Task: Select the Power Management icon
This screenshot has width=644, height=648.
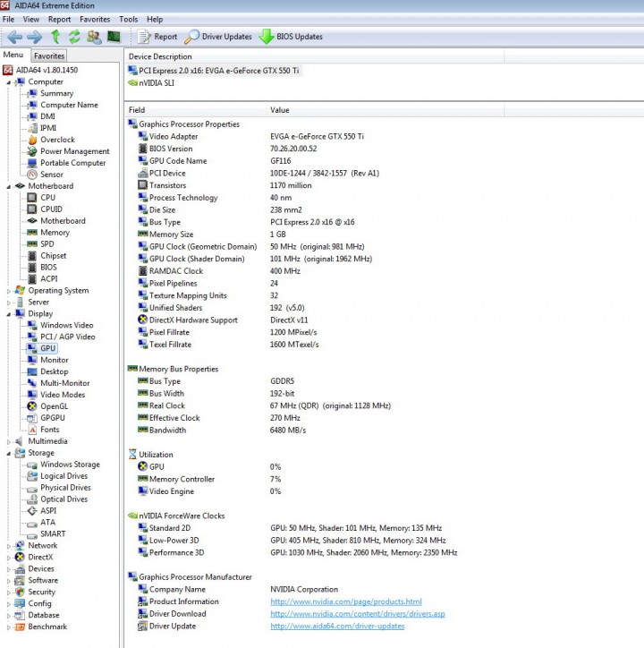Action: (x=32, y=151)
